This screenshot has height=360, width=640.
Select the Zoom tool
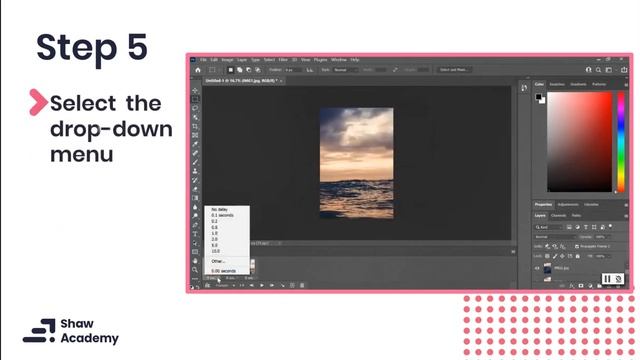[x=195, y=269]
